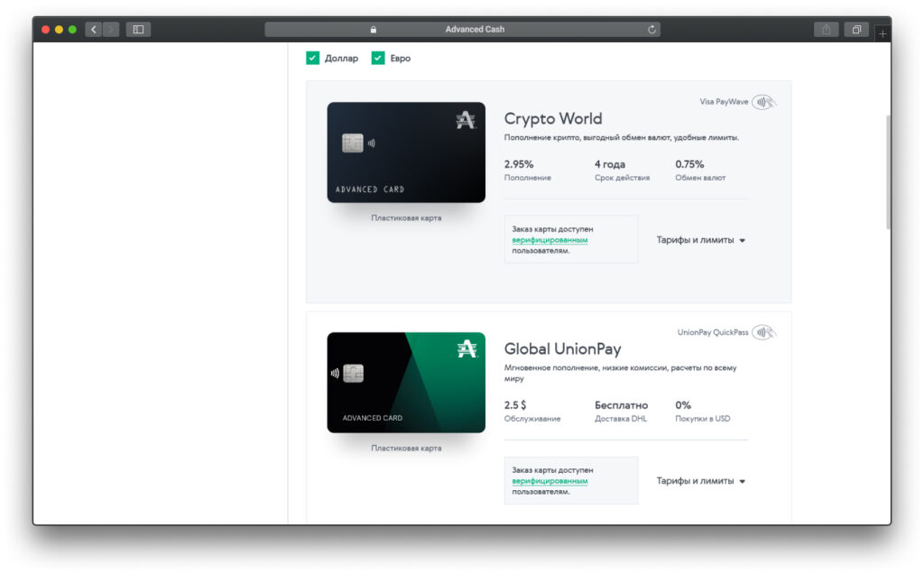Expand Тарифы и лимиты for Global UnionPay
Image resolution: width=924 pixels, height=574 pixels.
700,481
